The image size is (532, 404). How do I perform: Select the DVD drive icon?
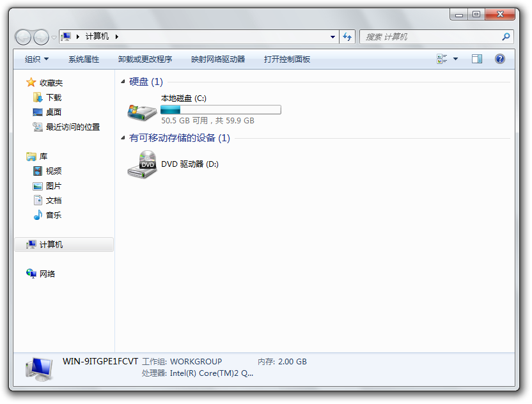point(142,164)
